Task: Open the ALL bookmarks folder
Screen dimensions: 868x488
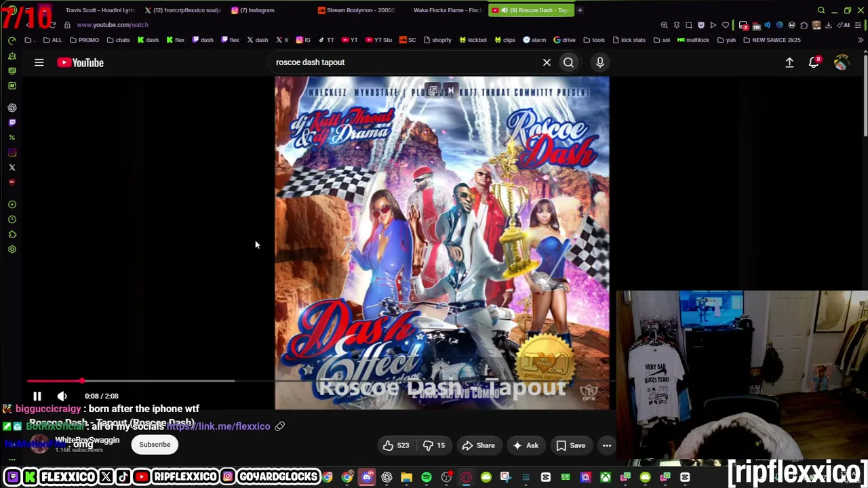Action: [52, 40]
